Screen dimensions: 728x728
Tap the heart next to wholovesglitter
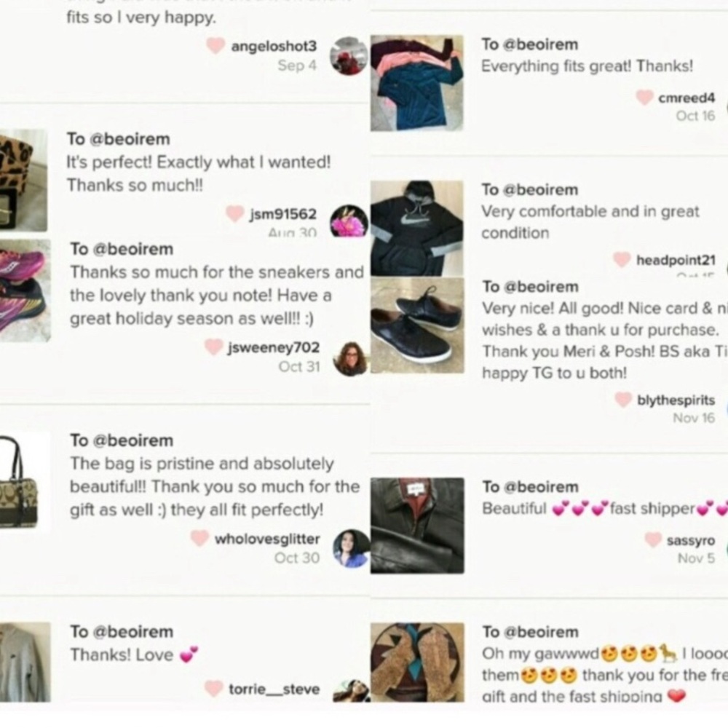point(200,538)
